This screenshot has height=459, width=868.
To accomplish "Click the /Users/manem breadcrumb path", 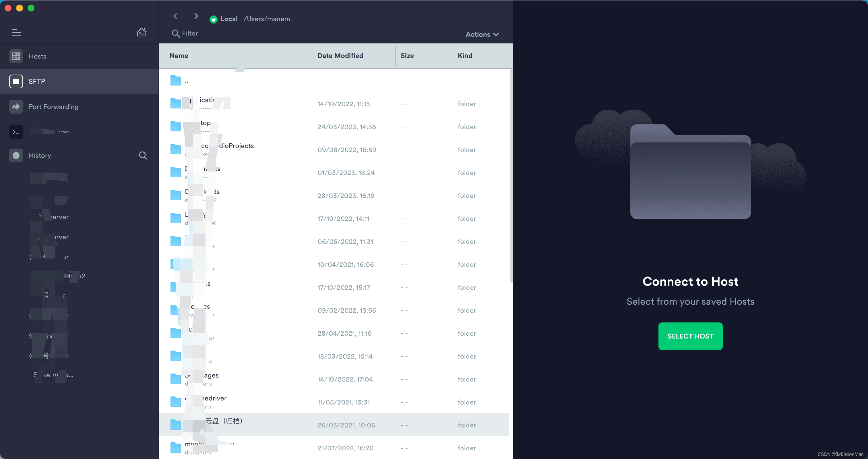I will (x=267, y=19).
